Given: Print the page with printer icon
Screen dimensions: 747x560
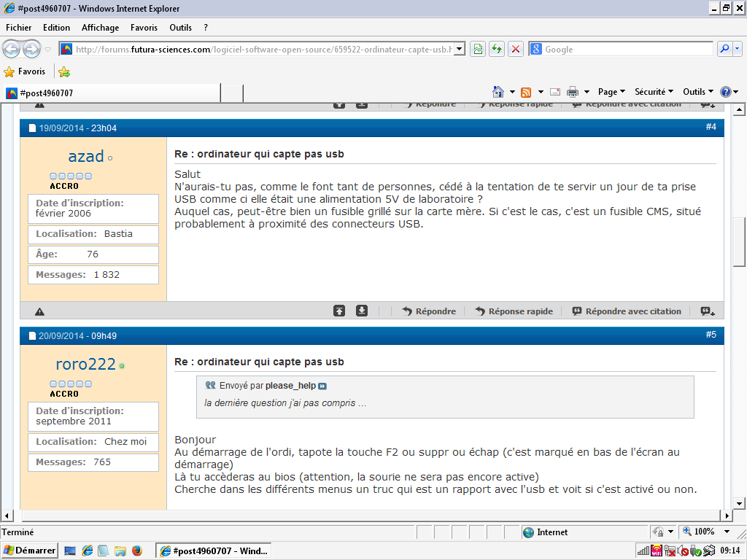Looking at the screenshot, I should pyautogui.click(x=573, y=92).
